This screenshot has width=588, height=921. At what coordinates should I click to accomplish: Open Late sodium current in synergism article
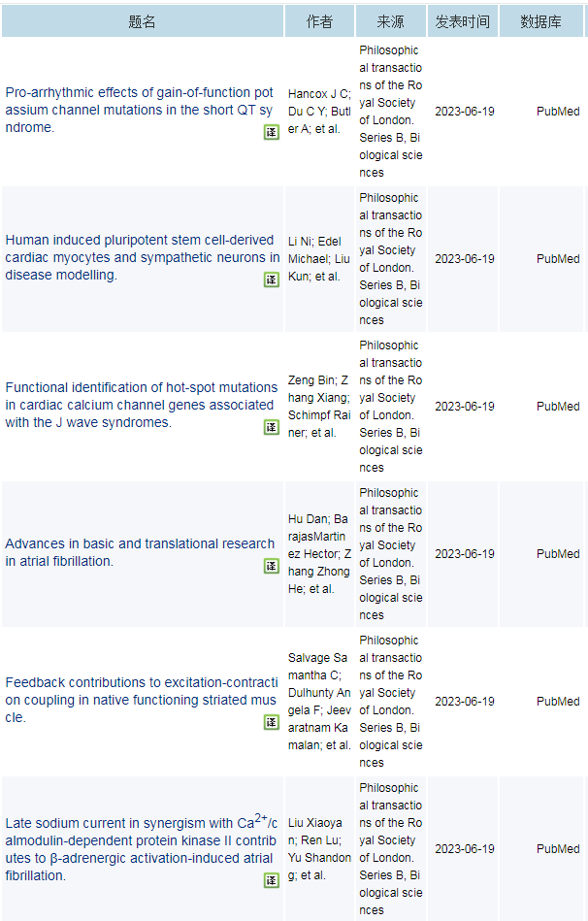[x=141, y=848]
